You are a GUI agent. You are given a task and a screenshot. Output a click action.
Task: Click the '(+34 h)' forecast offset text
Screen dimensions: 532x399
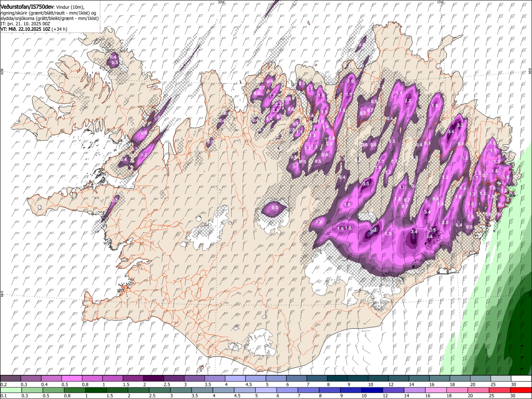(x=59, y=29)
